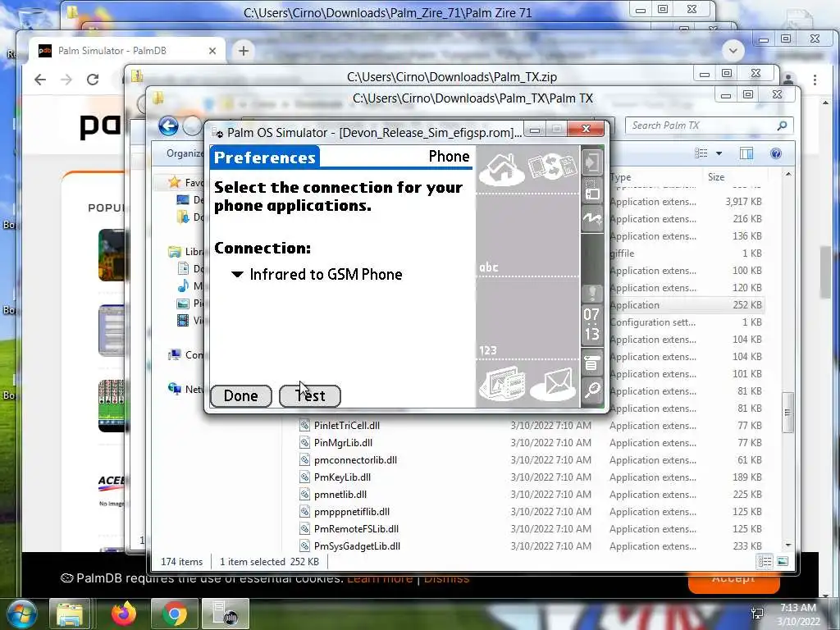Open Chrome's tab search dropdown chevron
Viewport: 840px width, 630px height.
pyautogui.click(x=733, y=51)
